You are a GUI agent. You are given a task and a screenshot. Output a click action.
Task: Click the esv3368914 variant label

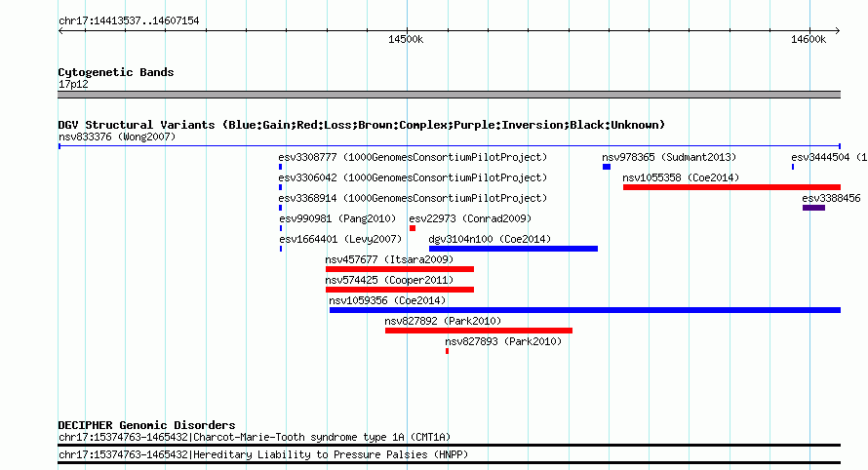click(x=413, y=198)
